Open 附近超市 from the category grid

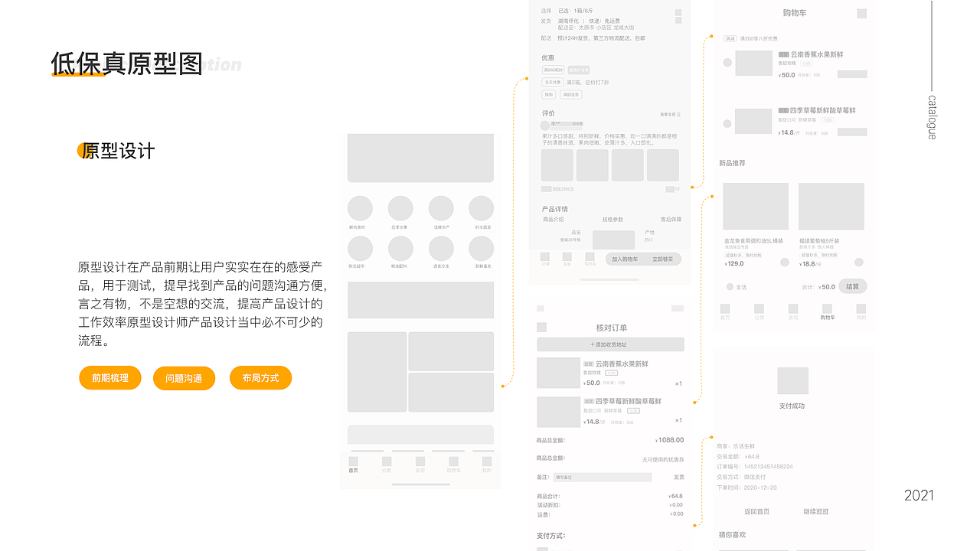pos(360,249)
